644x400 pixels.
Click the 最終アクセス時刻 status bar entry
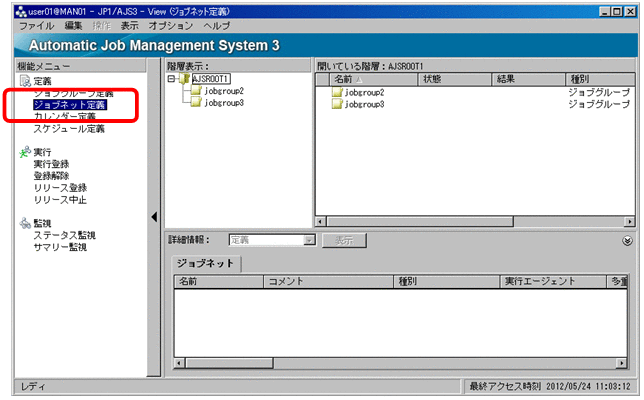coord(550,386)
